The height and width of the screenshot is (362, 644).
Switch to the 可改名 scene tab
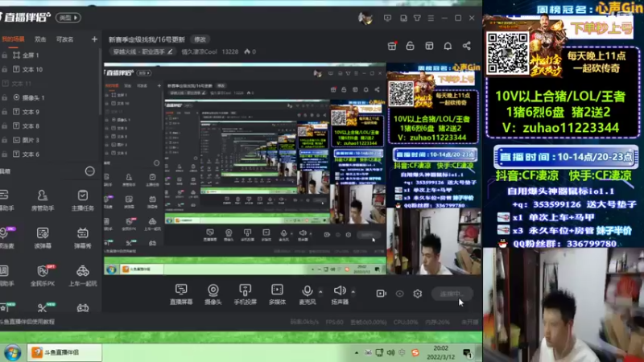click(64, 39)
